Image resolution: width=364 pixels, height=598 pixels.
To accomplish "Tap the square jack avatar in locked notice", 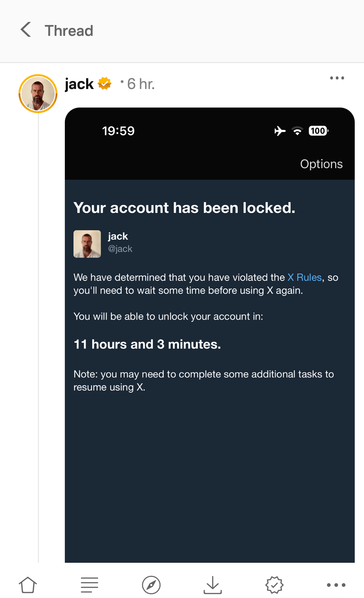I will [x=87, y=244].
